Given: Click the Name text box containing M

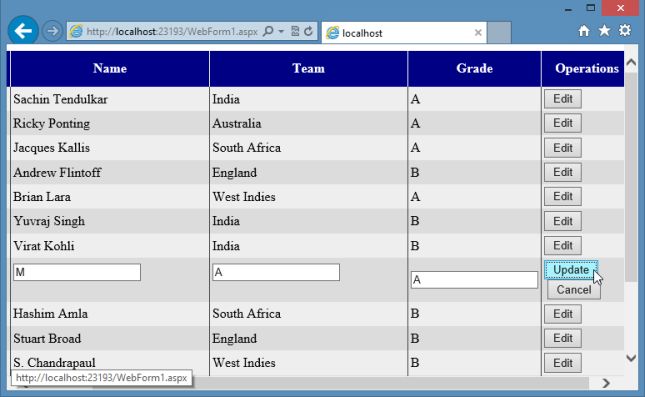Looking at the screenshot, I should point(77,272).
